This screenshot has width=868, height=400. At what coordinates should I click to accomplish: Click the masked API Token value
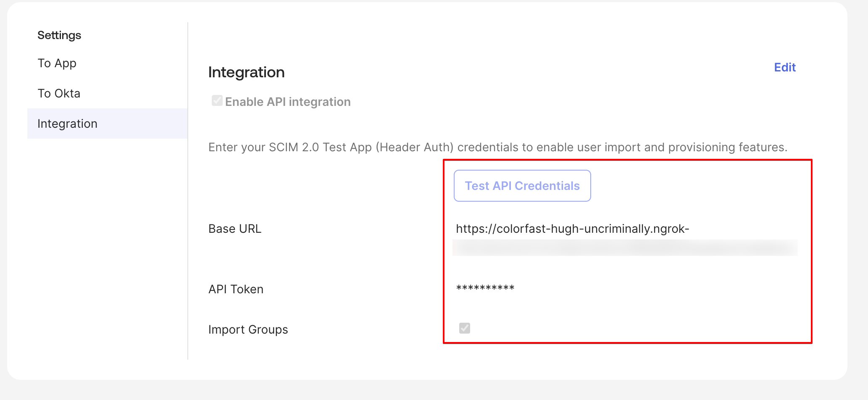point(485,288)
